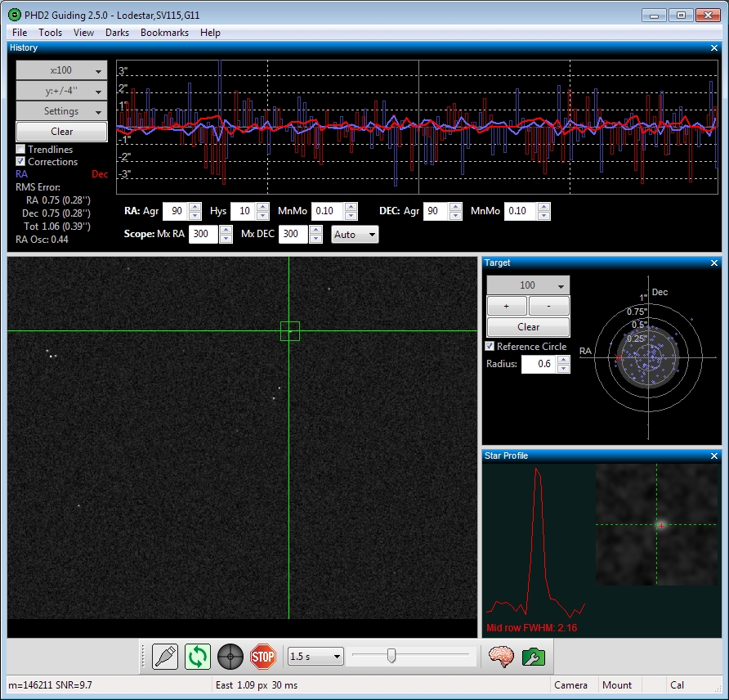This screenshot has height=700, width=729.
Task: Uncheck Reference Circle in the Target panel
Action: pyautogui.click(x=490, y=346)
